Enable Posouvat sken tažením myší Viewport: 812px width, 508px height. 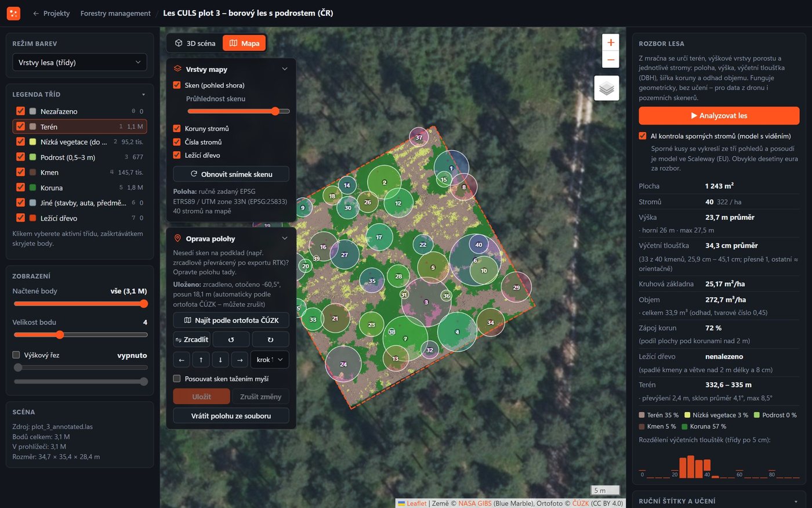(177, 379)
